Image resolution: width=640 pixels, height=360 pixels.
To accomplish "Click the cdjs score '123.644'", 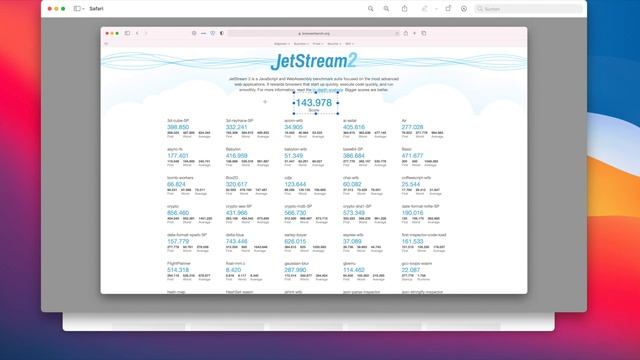I will coord(295,184).
